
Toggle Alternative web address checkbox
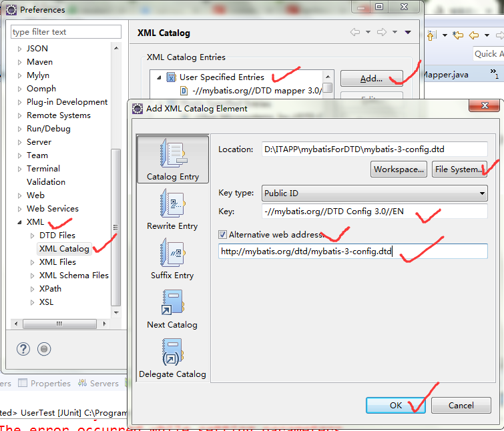point(222,235)
